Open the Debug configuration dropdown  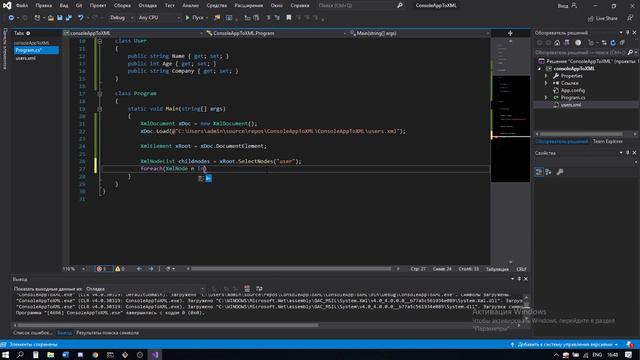click(x=121, y=18)
